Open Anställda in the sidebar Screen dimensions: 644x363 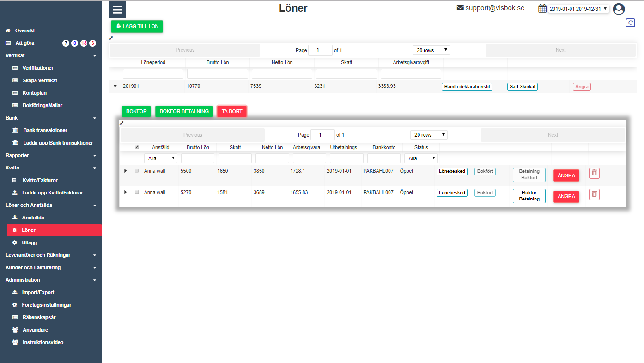click(x=33, y=218)
